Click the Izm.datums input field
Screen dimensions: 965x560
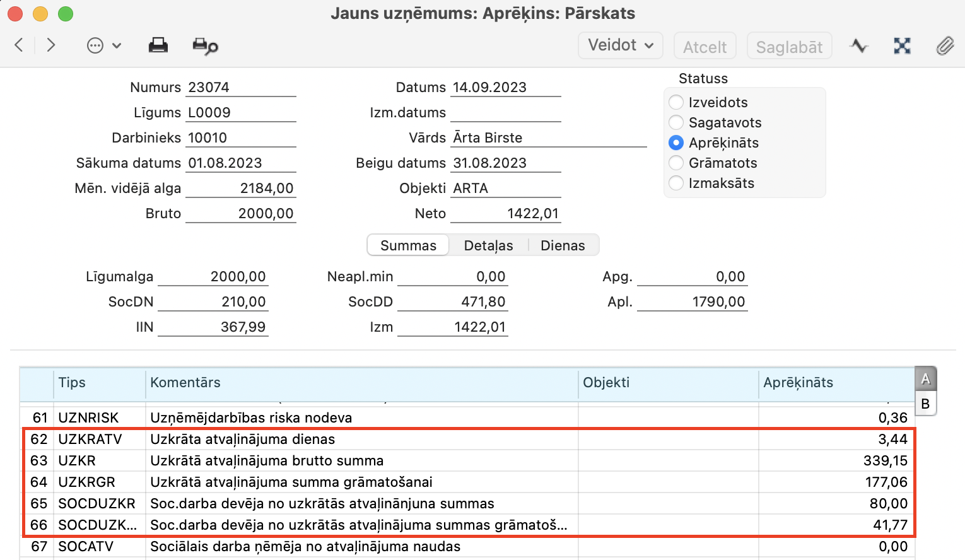coord(506,113)
